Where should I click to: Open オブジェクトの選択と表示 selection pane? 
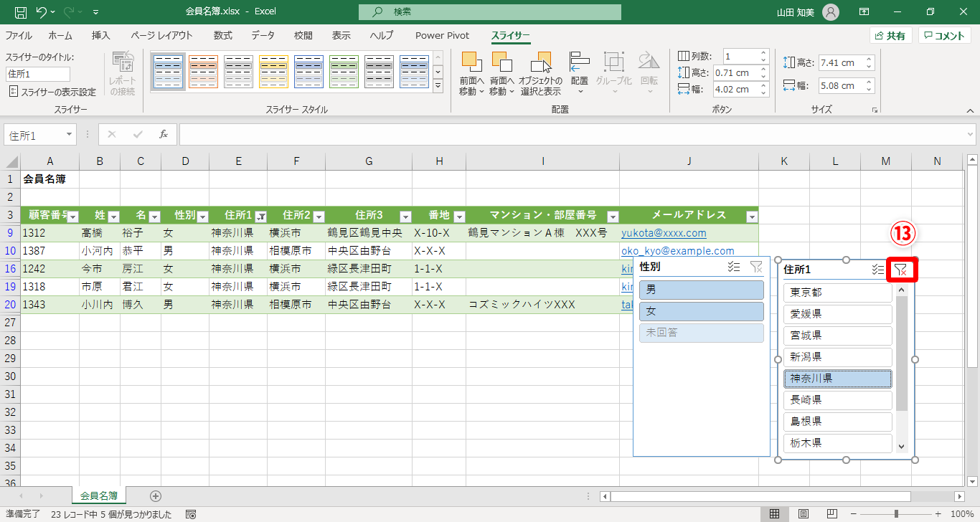point(540,74)
